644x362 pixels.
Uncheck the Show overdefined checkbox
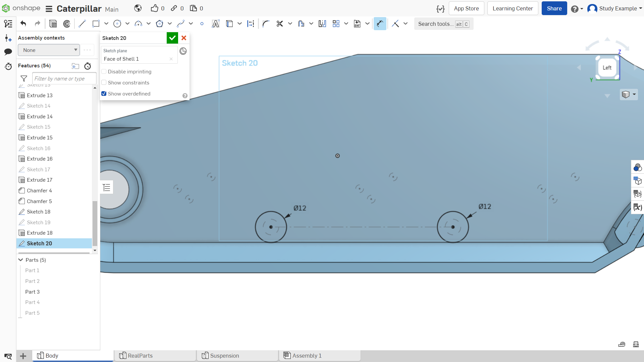[104, 94]
